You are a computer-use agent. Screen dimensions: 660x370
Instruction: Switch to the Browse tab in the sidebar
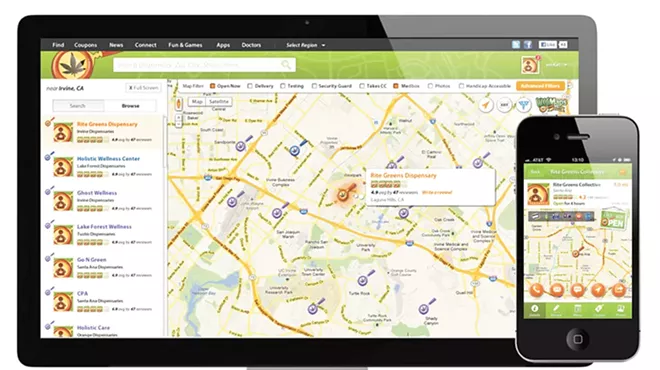point(130,106)
